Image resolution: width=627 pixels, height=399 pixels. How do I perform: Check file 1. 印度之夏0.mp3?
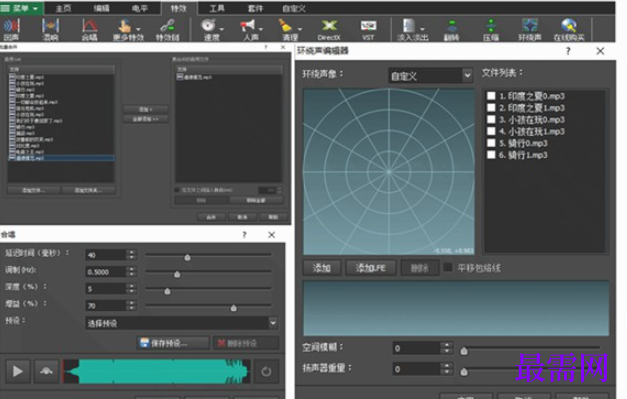coord(491,96)
